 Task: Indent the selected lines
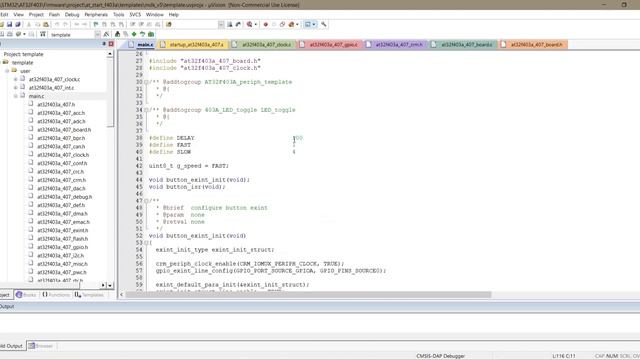coord(133,24)
